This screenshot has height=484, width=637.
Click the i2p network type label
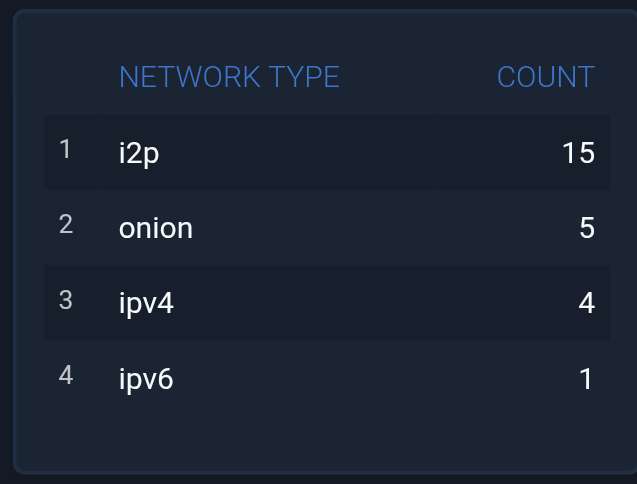click(x=139, y=152)
